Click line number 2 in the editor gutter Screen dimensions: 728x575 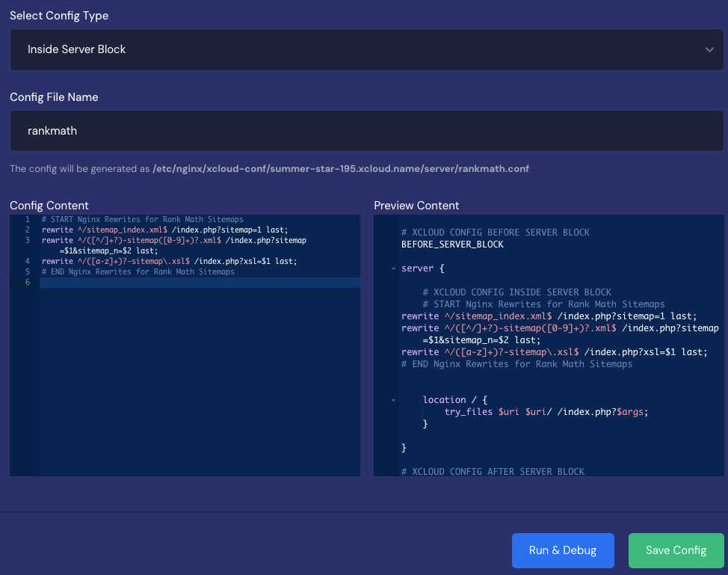[x=28, y=230]
